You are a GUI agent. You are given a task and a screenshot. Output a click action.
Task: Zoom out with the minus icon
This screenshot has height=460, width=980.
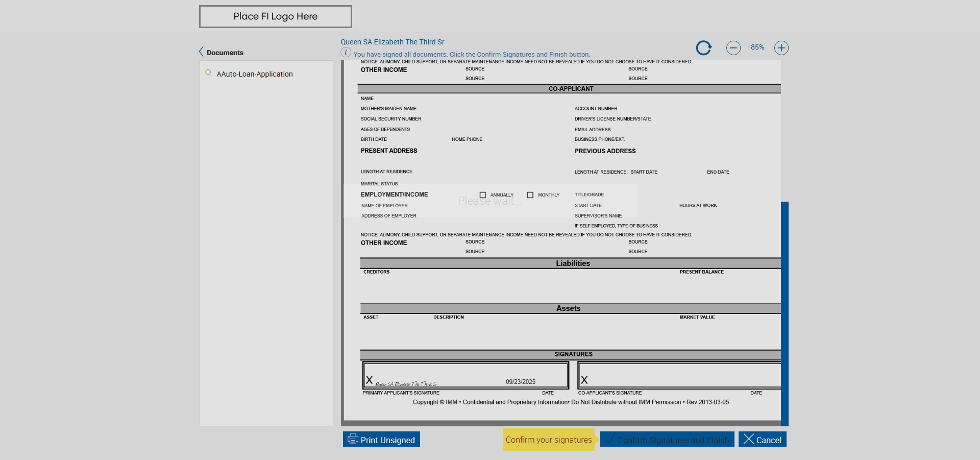coord(733,48)
